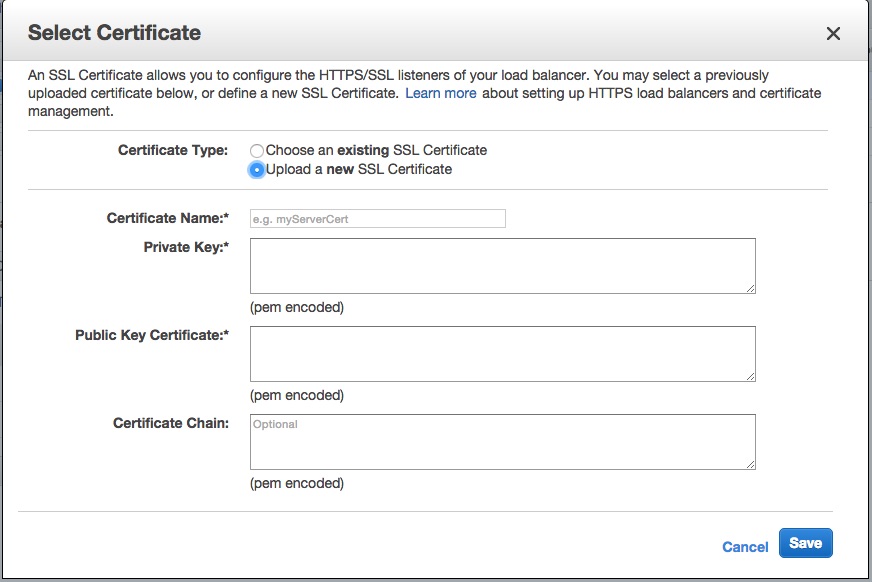The height and width of the screenshot is (582, 872).
Task: Click the Private Key label
Action: coord(186,247)
